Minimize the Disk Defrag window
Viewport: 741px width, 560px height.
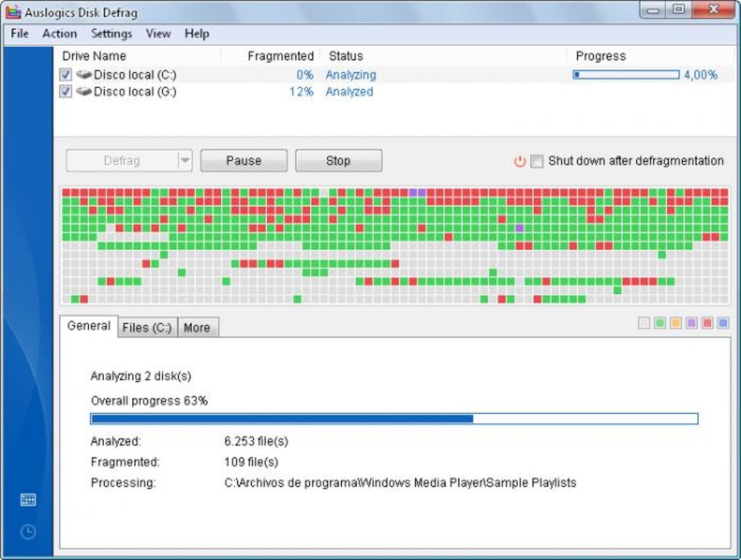(652, 10)
